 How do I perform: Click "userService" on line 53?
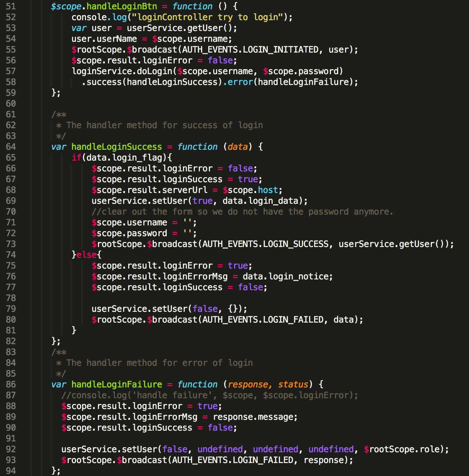pyautogui.click(x=155, y=28)
